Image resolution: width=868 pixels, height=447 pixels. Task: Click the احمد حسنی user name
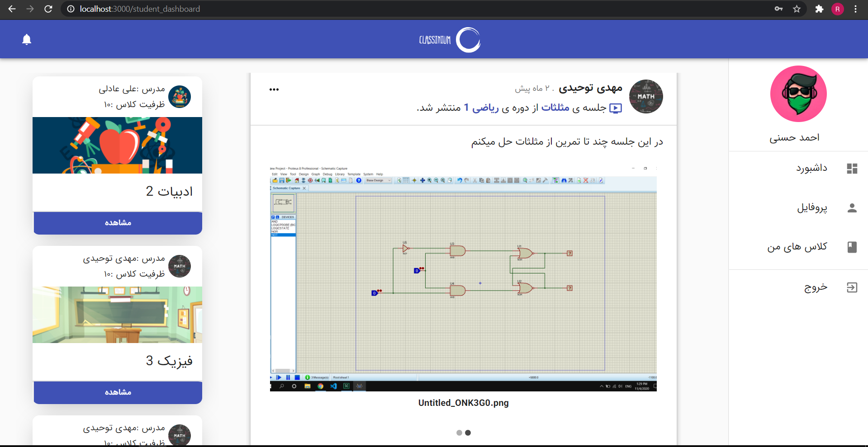[x=794, y=137]
